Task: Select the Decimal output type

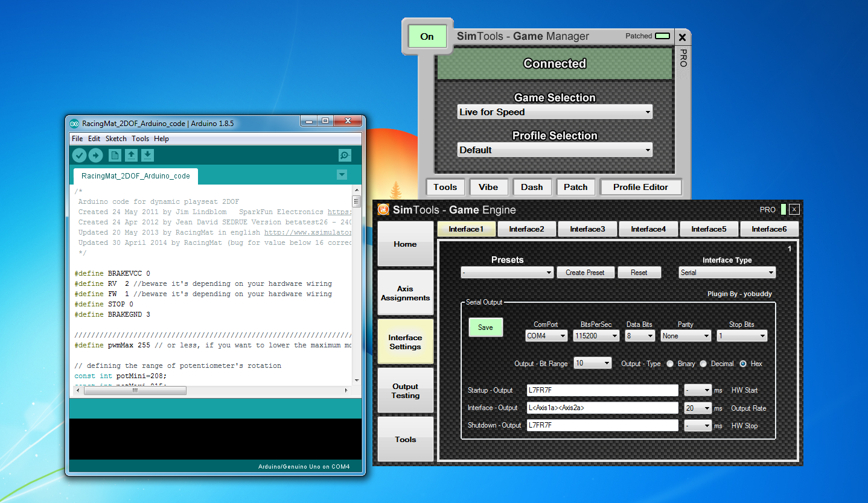Action: [x=703, y=364]
